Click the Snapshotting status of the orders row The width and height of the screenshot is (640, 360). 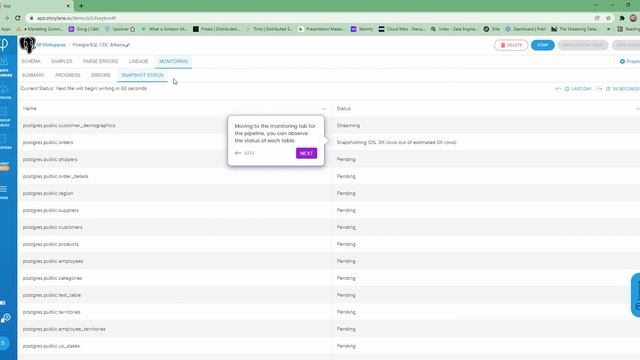coord(396,142)
